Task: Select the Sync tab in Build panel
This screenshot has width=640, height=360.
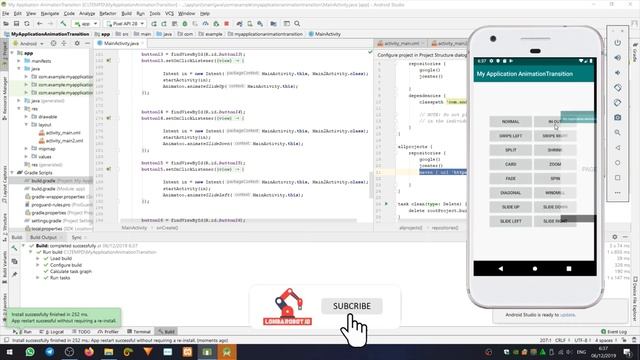Action: coord(76,237)
